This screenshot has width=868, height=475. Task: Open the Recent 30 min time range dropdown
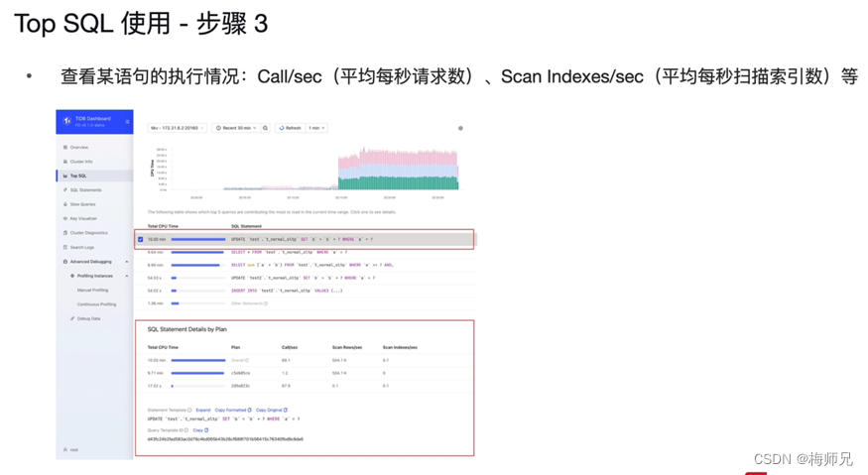236,128
